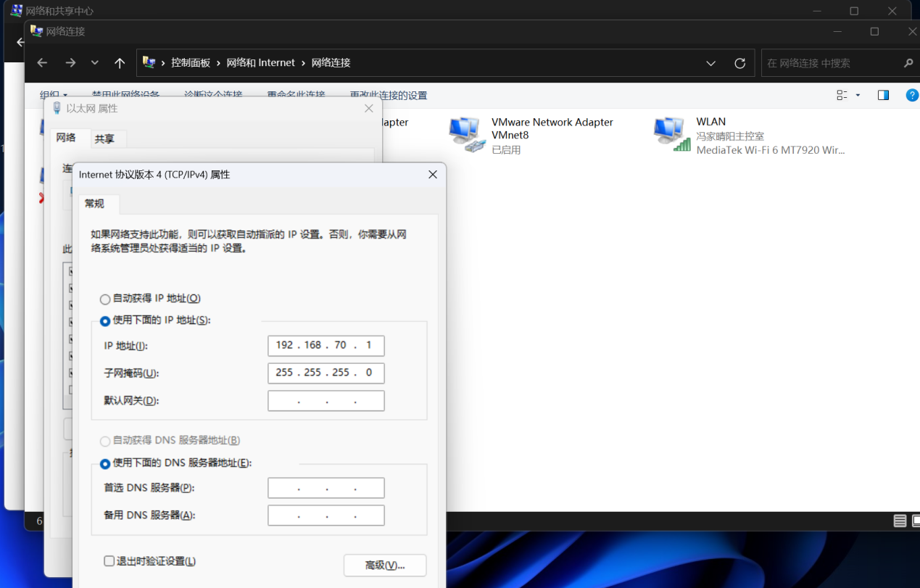Click the WLAN connection name
Image resolution: width=920 pixels, height=588 pixels.
[711, 122]
